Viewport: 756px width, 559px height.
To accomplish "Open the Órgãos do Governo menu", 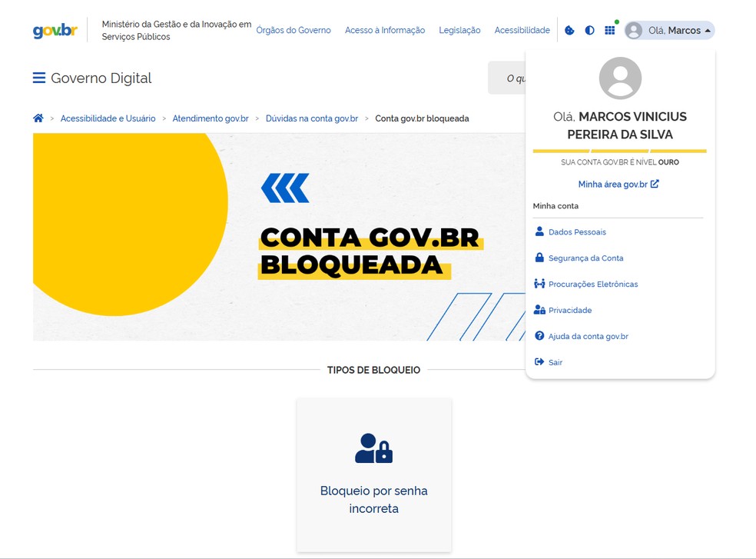I will (x=294, y=30).
